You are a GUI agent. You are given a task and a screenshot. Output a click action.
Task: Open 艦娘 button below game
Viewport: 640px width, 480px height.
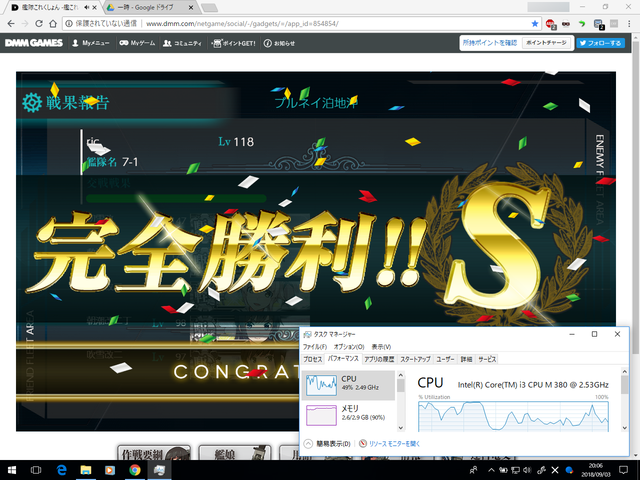235,453
